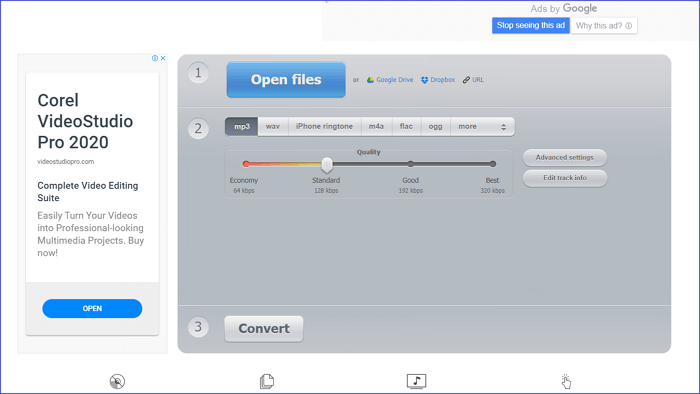Select the wav format tab
700x394 pixels.
click(273, 127)
